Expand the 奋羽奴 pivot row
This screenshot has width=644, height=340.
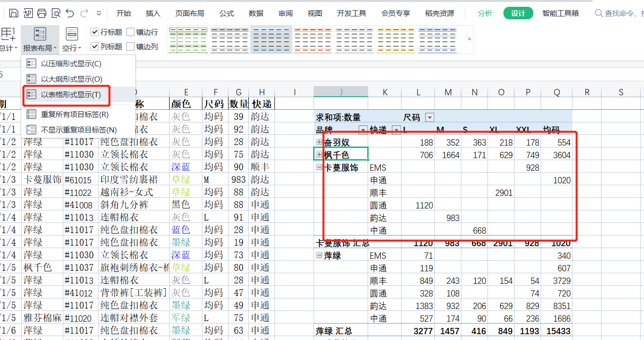[x=319, y=143]
